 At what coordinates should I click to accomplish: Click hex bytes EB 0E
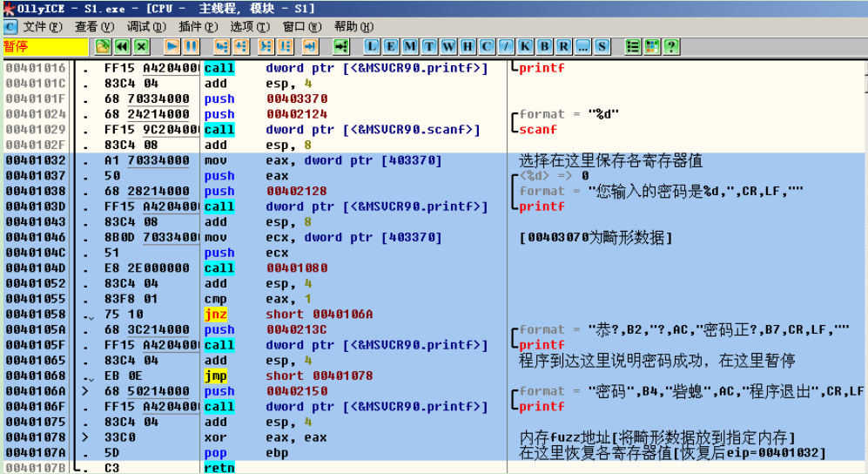[124, 376]
